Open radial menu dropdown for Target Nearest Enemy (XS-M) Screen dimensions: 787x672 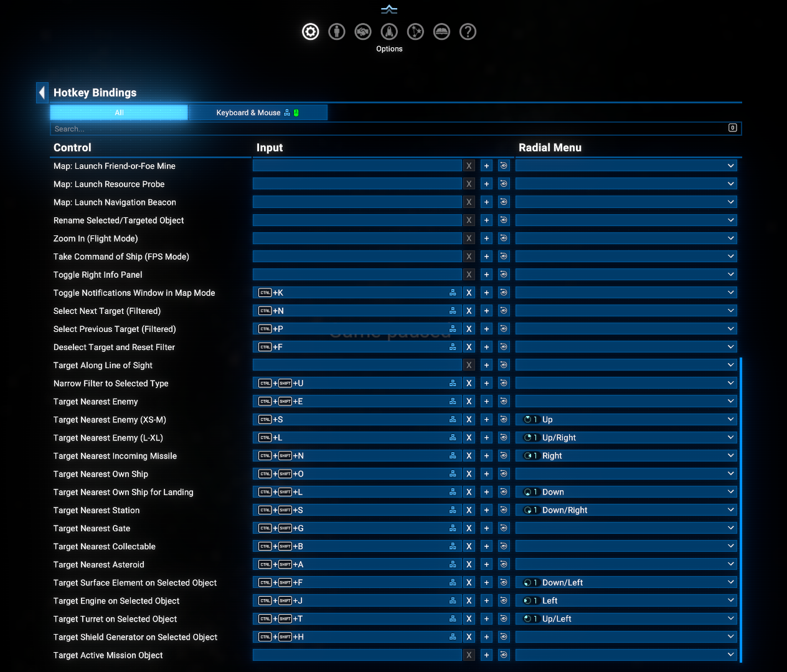coord(626,420)
